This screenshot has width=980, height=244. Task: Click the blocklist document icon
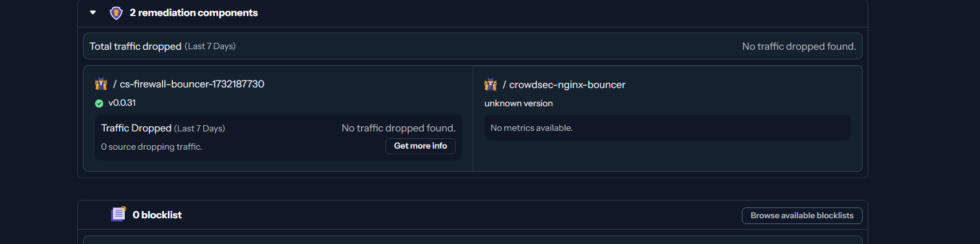coord(118,214)
